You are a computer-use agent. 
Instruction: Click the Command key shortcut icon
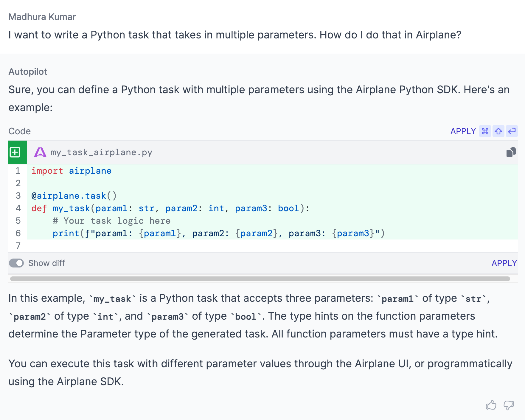point(485,131)
